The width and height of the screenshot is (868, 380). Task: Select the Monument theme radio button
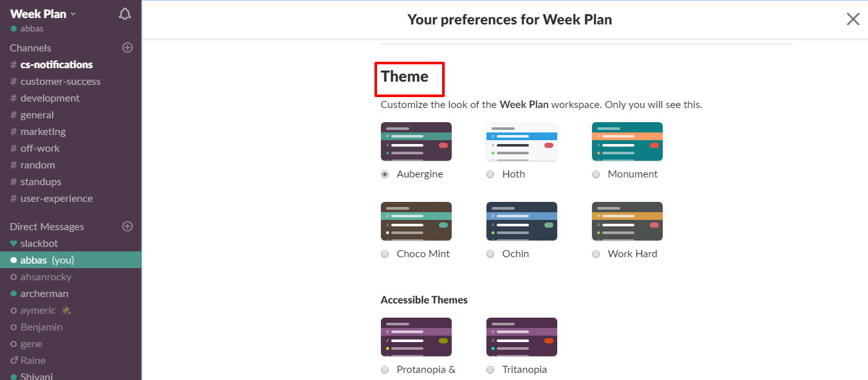pos(596,174)
